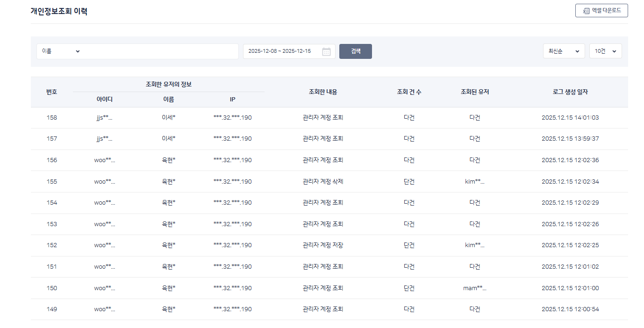Click the 관리자 계정 삭제 entry
Viewport: 644px width, 328px height.
[x=323, y=182]
